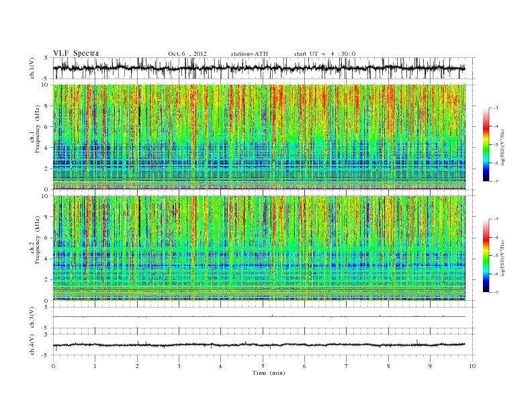This screenshot has height=411, width=532.
Task: Click time axis tick label "0"
Action: tap(53, 366)
